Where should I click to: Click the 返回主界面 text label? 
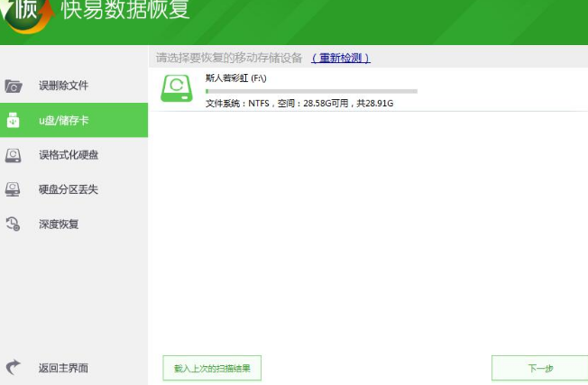(x=63, y=368)
